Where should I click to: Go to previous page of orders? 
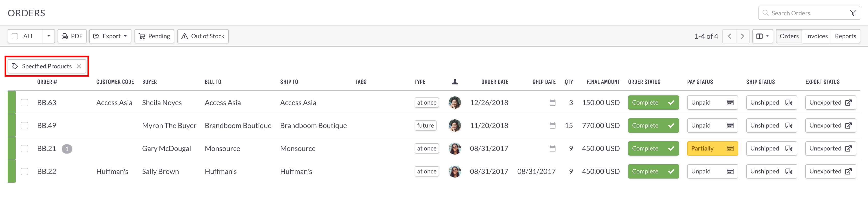coord(729,36)
